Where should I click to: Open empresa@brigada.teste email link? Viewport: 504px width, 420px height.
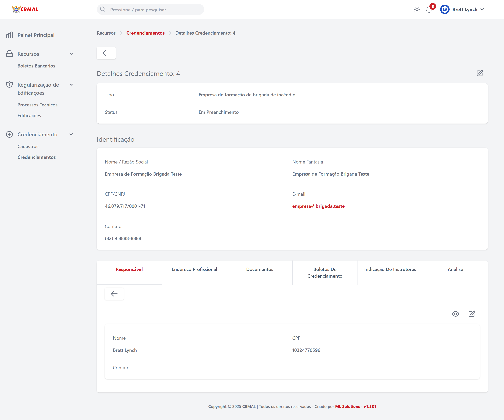(x=318, y=206)
